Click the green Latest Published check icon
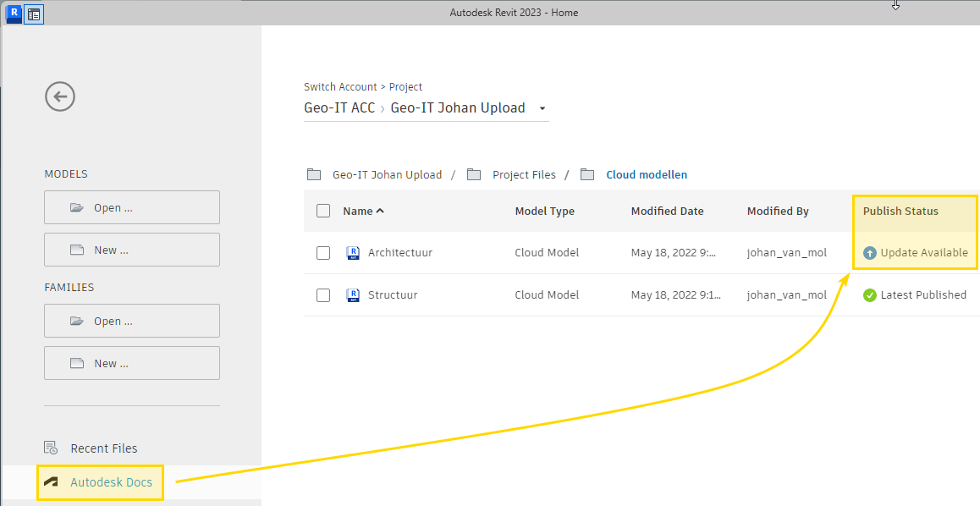 click(869, 294)
